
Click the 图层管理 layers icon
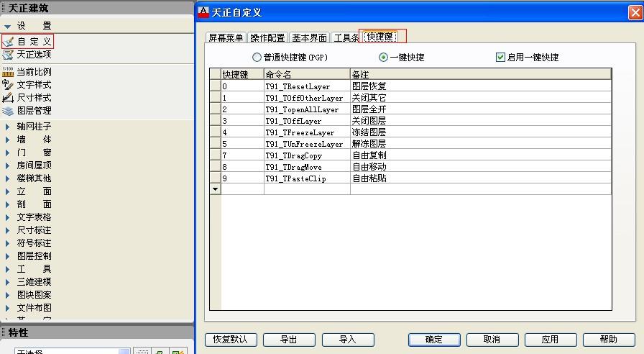8,111
